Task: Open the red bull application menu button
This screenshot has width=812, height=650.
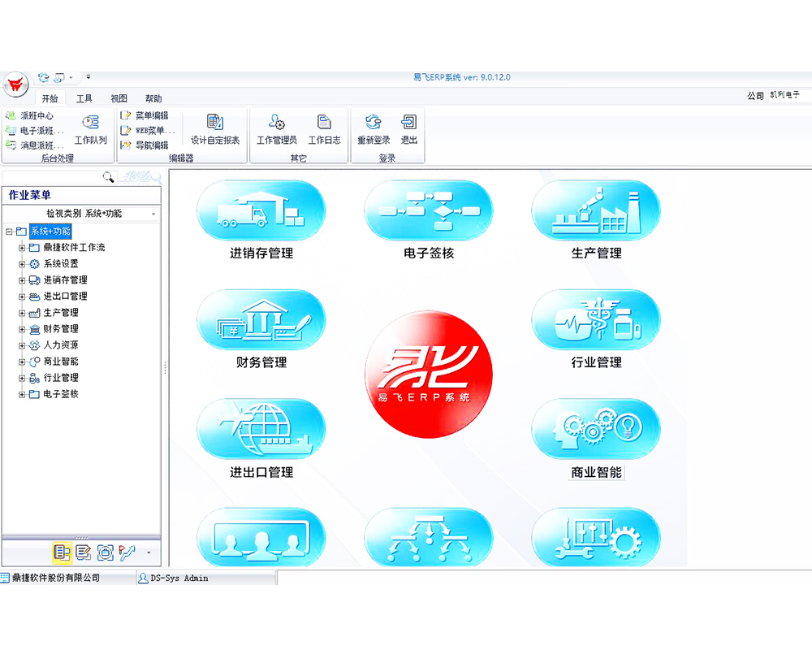Action: coord(16,84)
